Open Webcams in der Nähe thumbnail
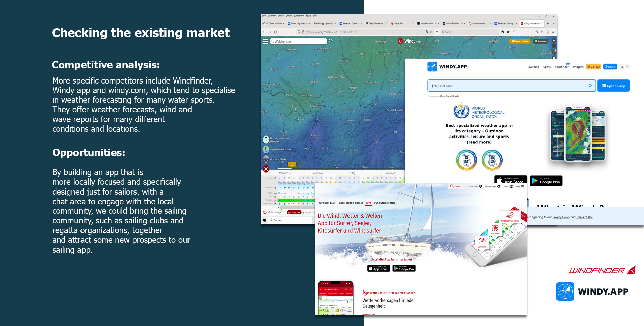This screenshot has width=644, height=326. 266,159
